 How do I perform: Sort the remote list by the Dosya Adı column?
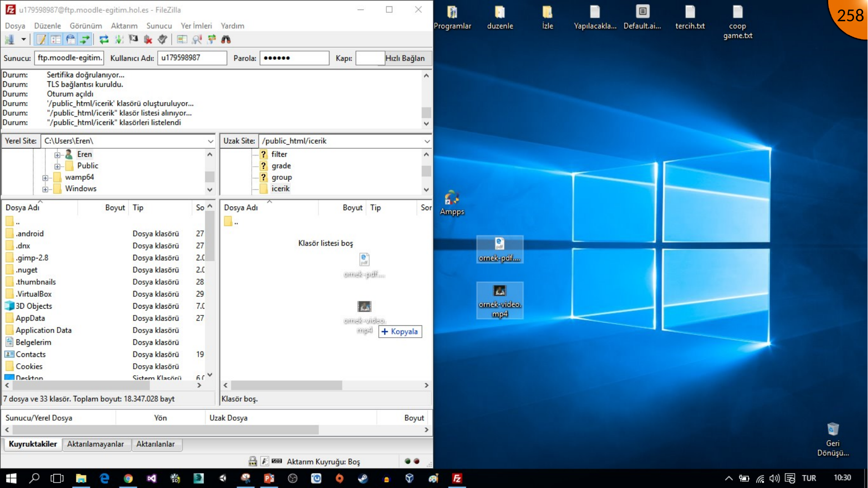270,207
